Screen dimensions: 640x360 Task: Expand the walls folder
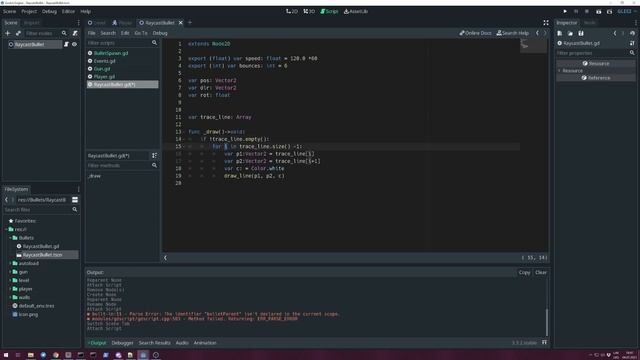coord(10,298)
